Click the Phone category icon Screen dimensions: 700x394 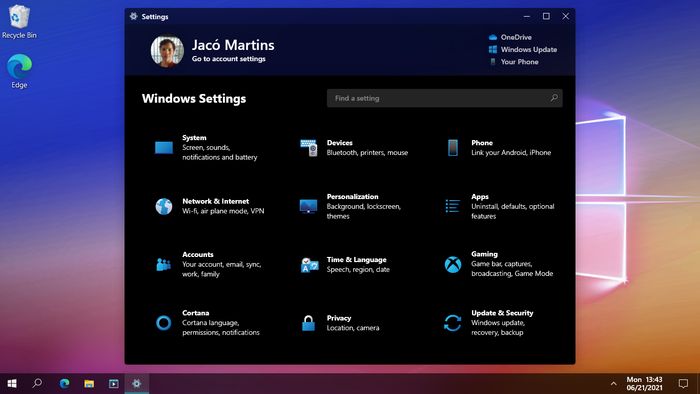[453, 148]
